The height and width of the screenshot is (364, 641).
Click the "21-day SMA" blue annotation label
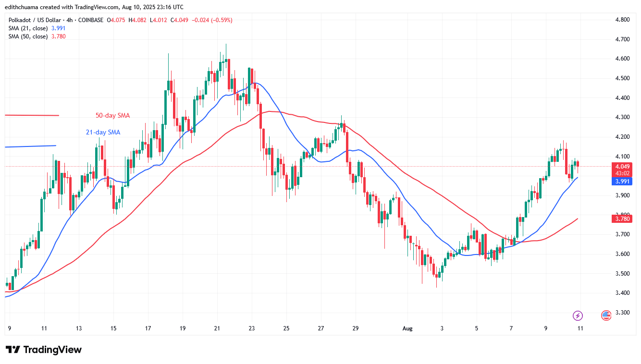(x=103, y=132)
